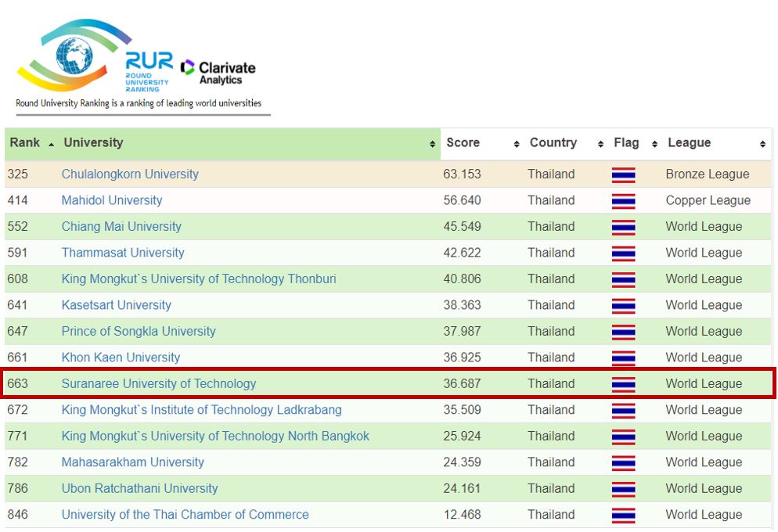Click the score value 40.806
This screenshot has width=778, height=532.
point(462,279)
